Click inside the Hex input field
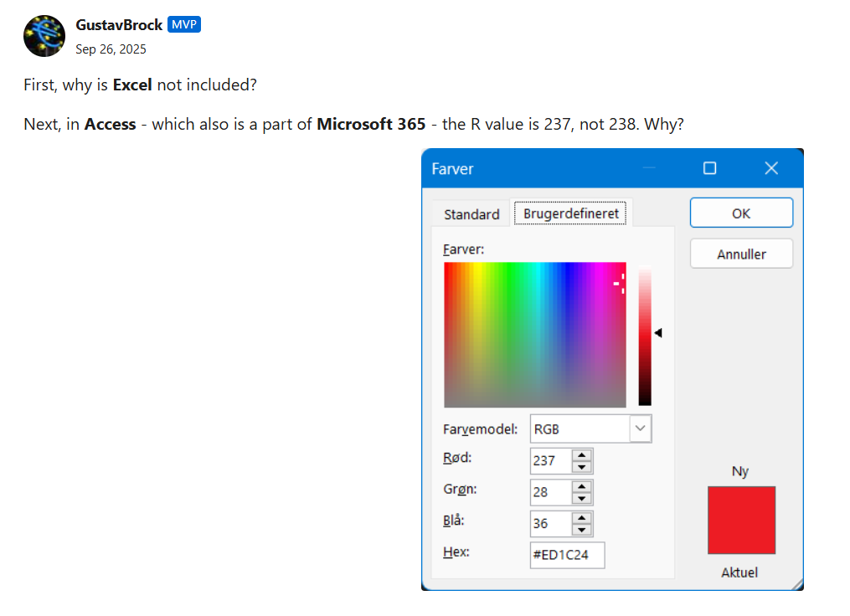850x616 pixels. pyautogui.click(x=567, y=554)
